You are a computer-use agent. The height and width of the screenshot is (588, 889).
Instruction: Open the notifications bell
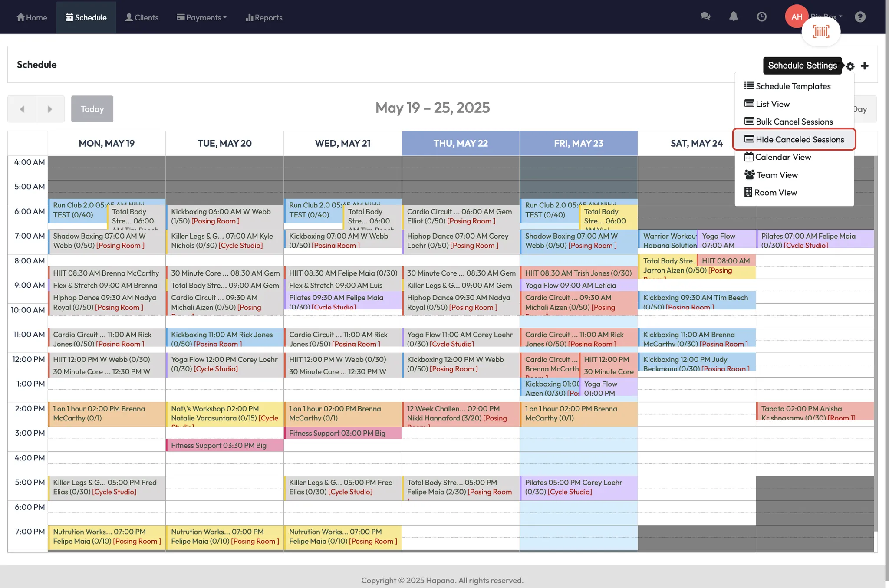point(734,16)
